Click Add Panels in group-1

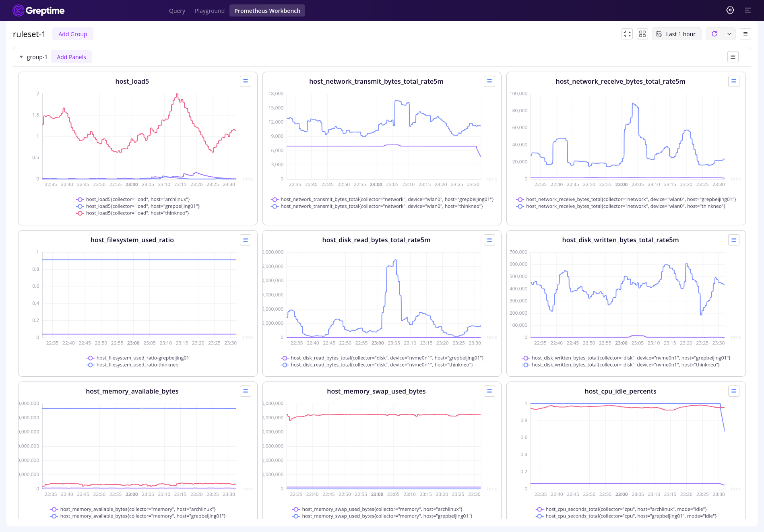coord(71,57)
